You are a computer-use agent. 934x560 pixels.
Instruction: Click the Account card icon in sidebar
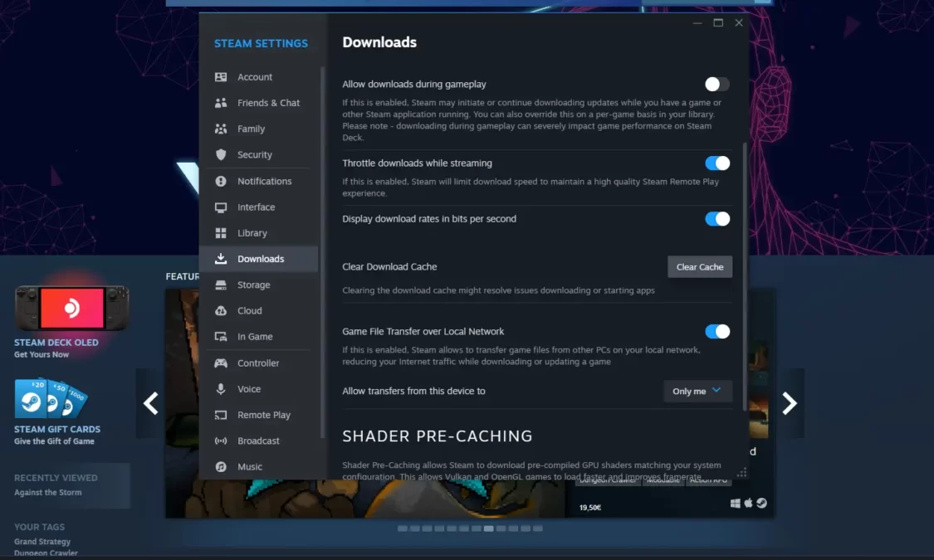pos(220,77)
